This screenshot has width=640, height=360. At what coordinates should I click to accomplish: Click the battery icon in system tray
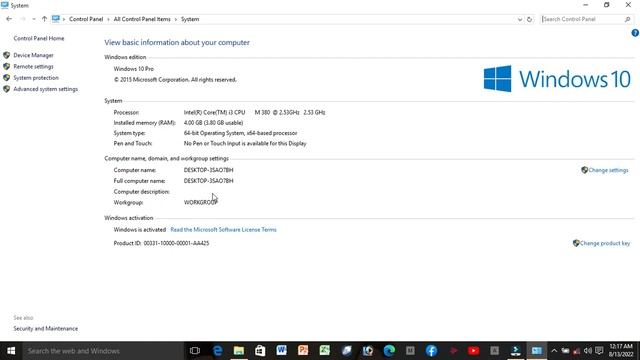click(565, 351)
